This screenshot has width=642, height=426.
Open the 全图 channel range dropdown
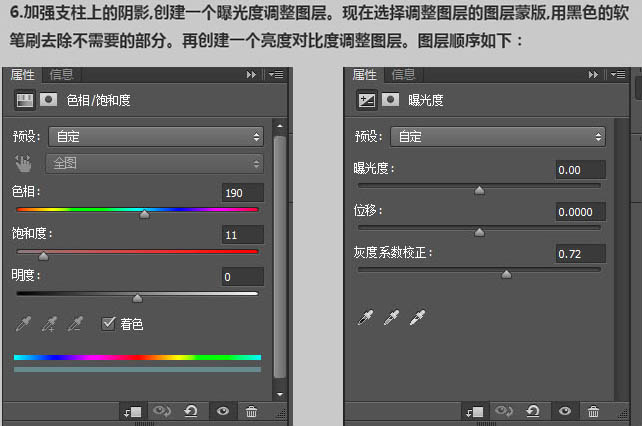pos(154,163)
